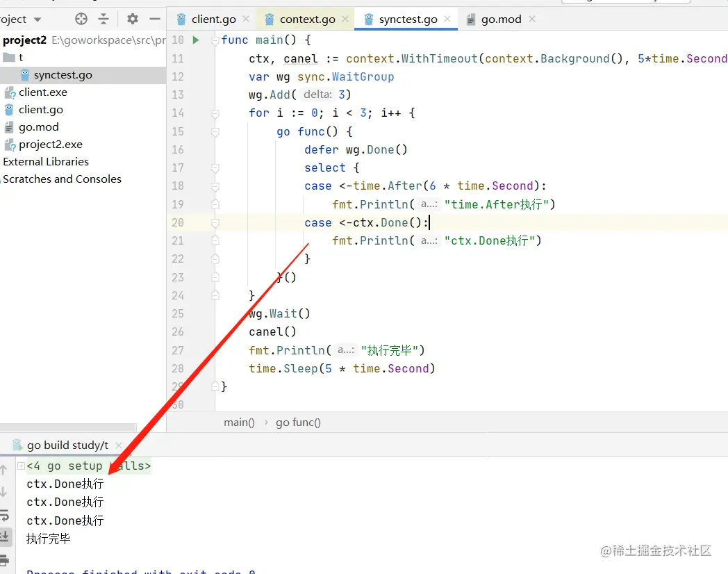Screen dimensions: 728x574
Task: Click canel() call on line 26
Action: point(272,332)
